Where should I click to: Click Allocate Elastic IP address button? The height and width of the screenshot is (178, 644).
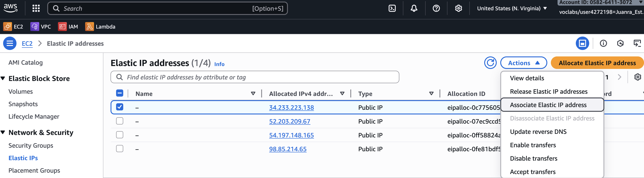[x=597, y=63]
